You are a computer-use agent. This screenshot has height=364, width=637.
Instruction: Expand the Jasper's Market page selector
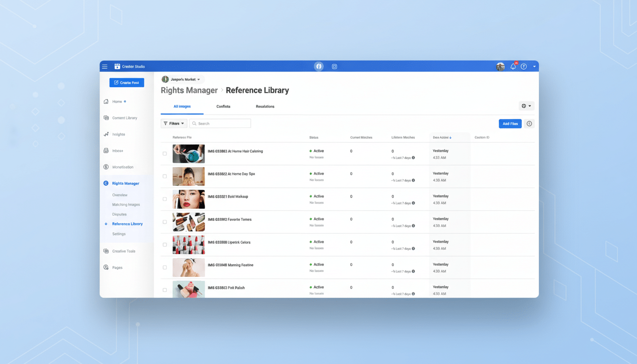(182, 79)
